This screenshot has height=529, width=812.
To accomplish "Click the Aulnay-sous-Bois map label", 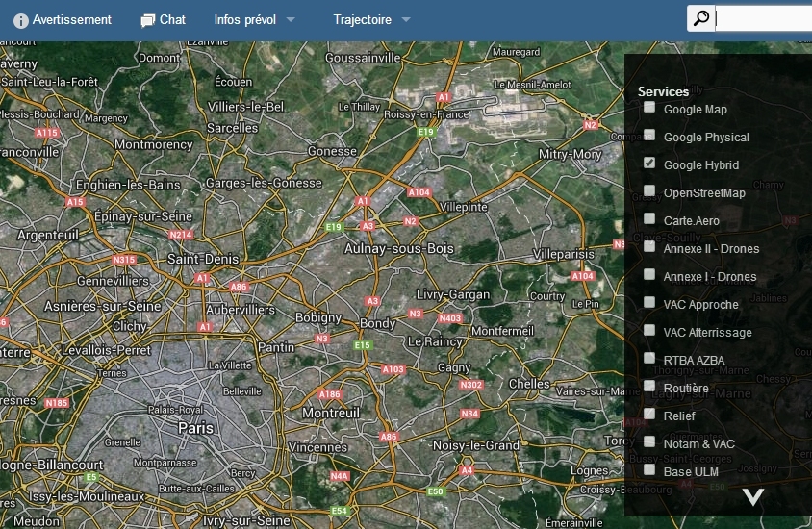I will (x=398, y=248).
